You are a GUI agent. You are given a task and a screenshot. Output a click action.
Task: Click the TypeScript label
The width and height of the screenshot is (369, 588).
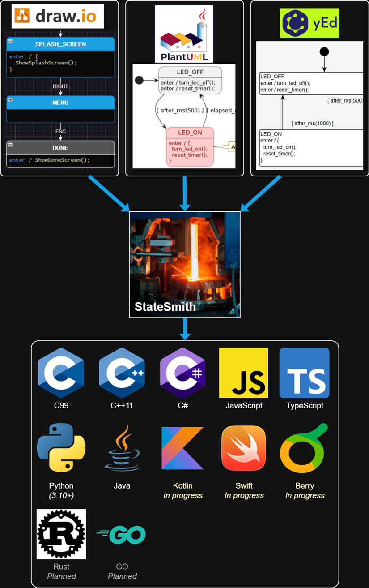tap(305, 406)
